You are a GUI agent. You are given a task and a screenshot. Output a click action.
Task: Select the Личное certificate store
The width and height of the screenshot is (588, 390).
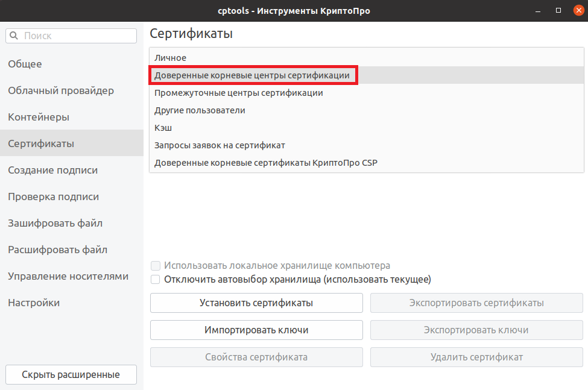tap(170, 58)
